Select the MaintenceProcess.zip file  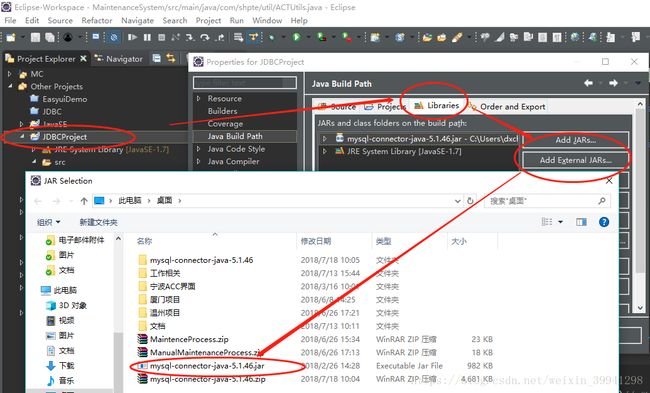click(x=189, y=339)
